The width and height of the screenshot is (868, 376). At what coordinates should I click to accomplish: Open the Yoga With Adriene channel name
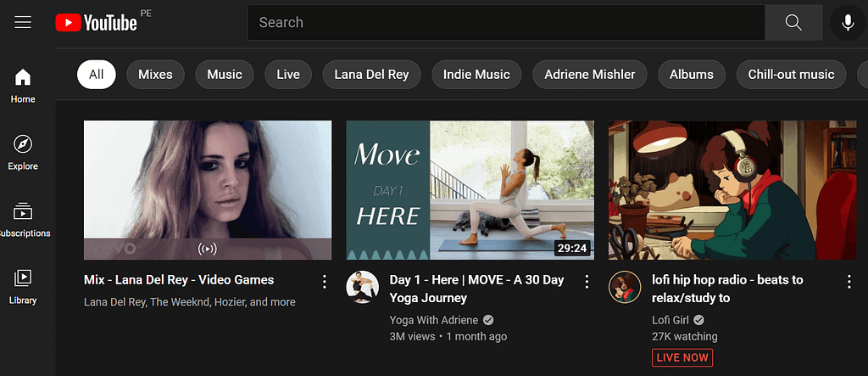pyautogui.click(x=433, y=320)
